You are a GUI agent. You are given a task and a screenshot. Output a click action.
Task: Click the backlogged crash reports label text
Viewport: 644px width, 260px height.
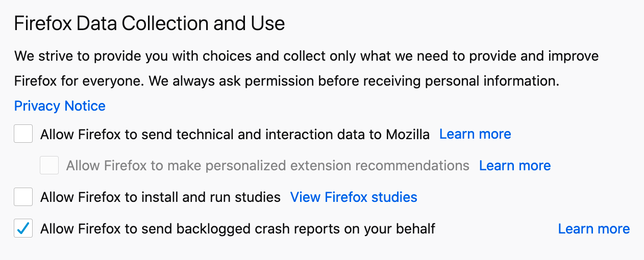(x=237, y=229)
